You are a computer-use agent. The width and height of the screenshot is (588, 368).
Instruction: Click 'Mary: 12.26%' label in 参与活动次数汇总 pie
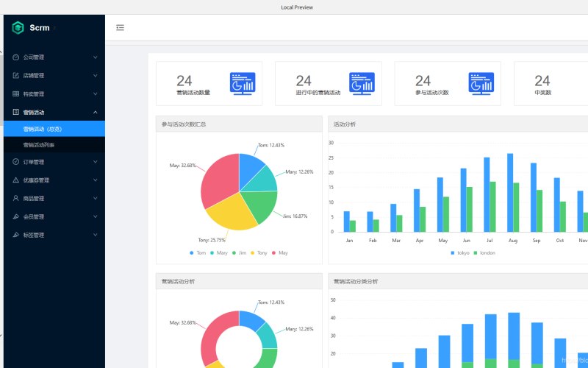click(x=299, y=171)
